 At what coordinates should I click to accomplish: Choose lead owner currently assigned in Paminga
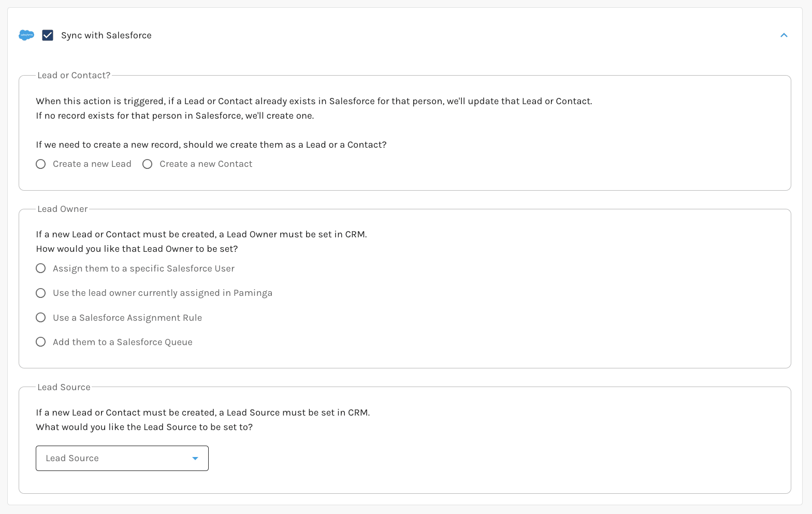click(41, 293)
